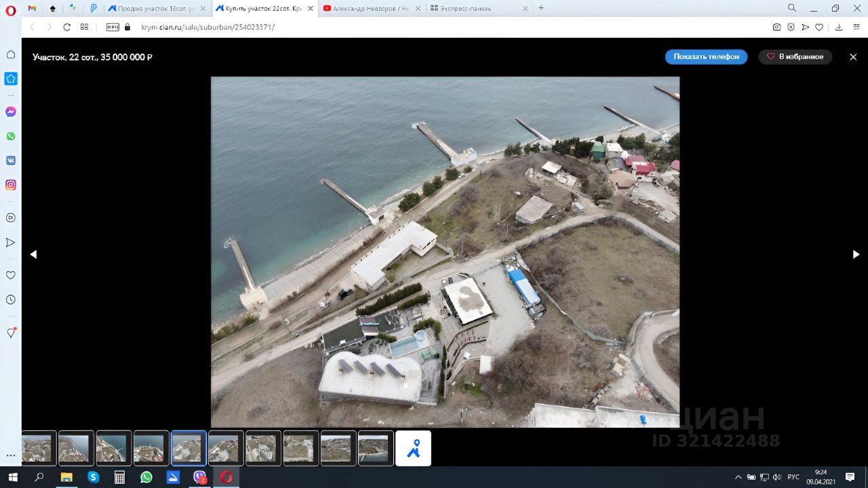Open the highlighted blue sidebar workspace icon
868x488 pixels.
click(x=11, y=79)
